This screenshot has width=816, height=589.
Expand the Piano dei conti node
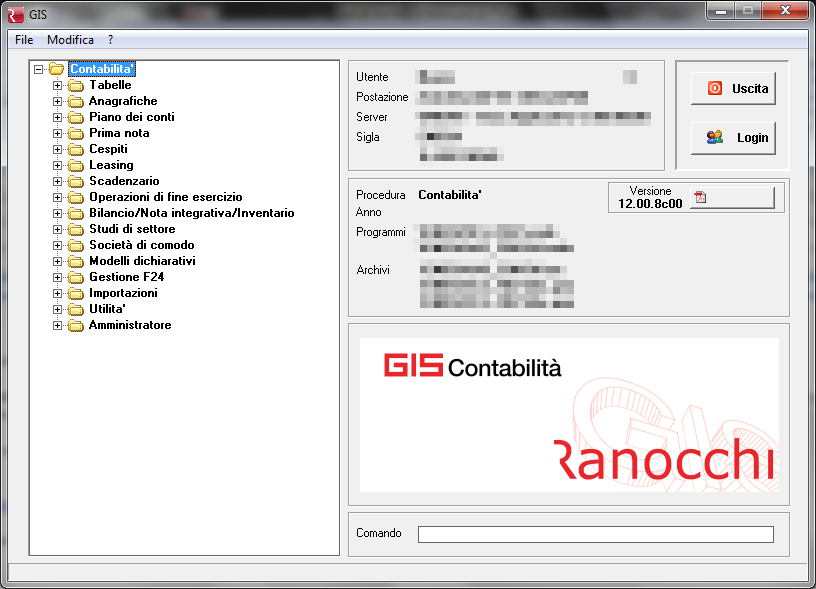(x=57, y=118)
